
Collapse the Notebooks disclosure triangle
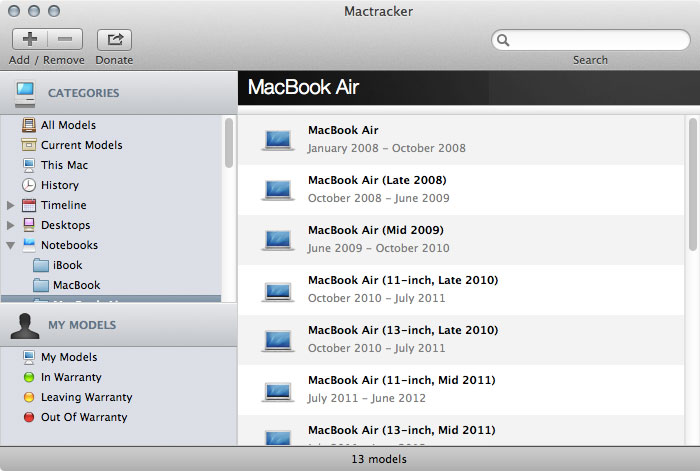click(11, 245)
